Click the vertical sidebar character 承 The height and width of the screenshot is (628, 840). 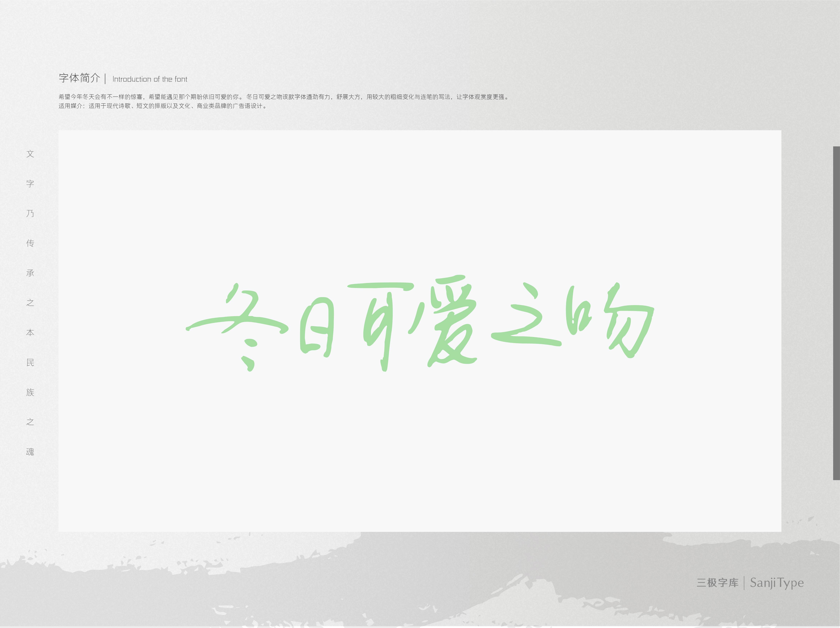coord(30,273)
